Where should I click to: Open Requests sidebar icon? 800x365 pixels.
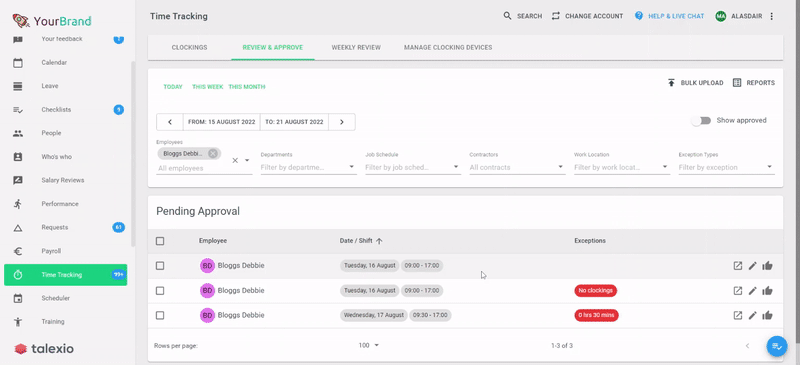point(18,228)
